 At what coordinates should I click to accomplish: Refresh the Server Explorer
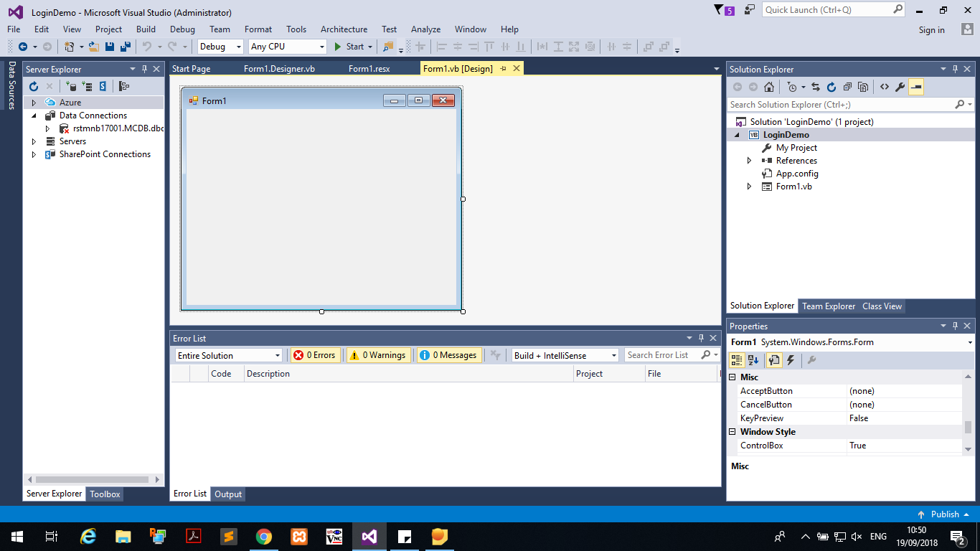pos(33,86)
